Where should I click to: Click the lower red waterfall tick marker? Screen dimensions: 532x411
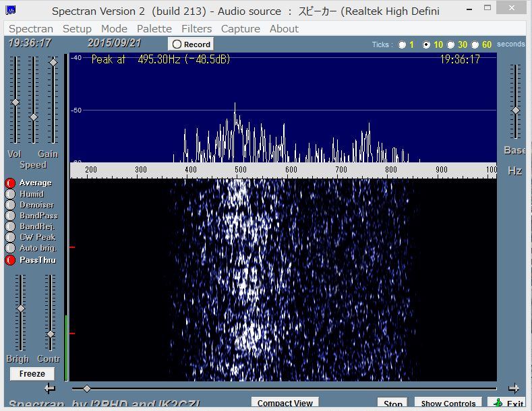(72, 334)
